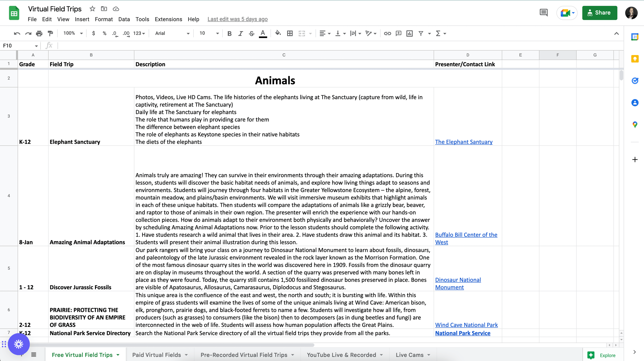644x361 pixels.
Task: Click the Print icon
Action: tap(39, 33)
